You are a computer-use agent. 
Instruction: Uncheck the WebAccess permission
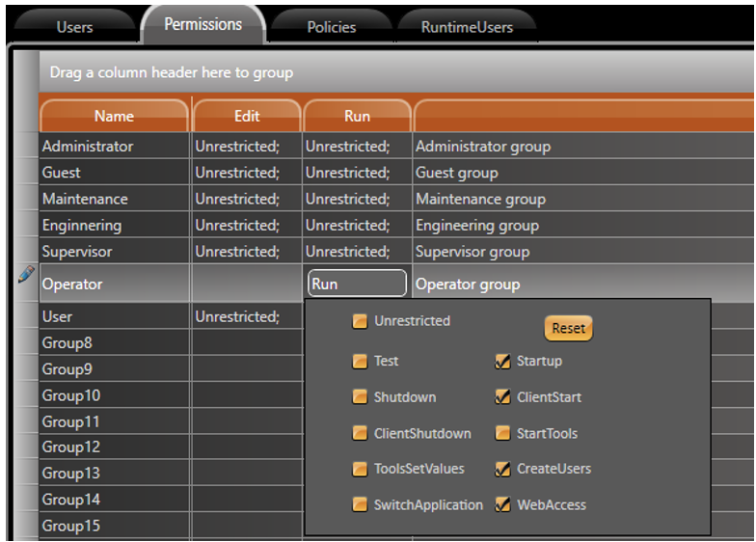[502, 505]
